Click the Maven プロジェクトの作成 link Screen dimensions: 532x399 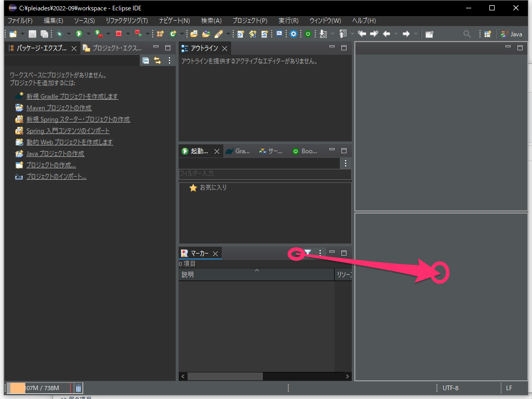[59, 108]
